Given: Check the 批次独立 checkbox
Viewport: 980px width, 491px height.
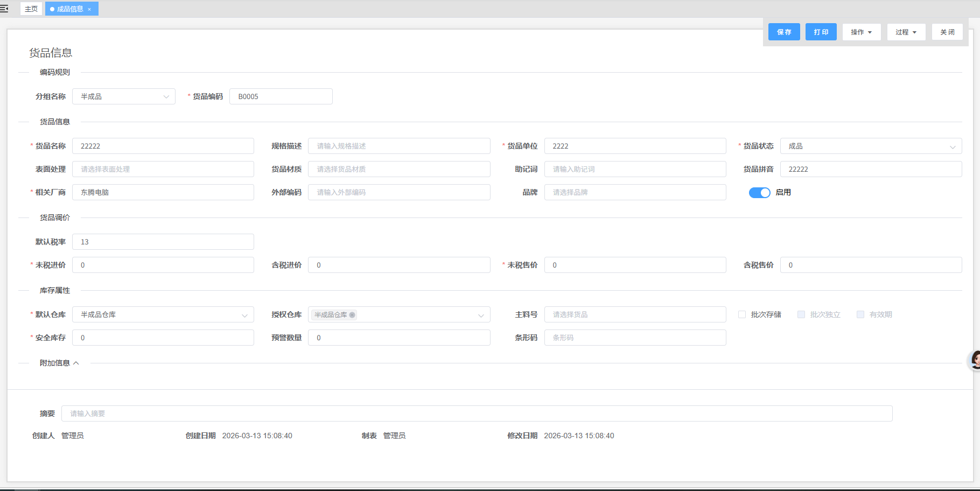Looking at the screenshot, I should 801,314.
